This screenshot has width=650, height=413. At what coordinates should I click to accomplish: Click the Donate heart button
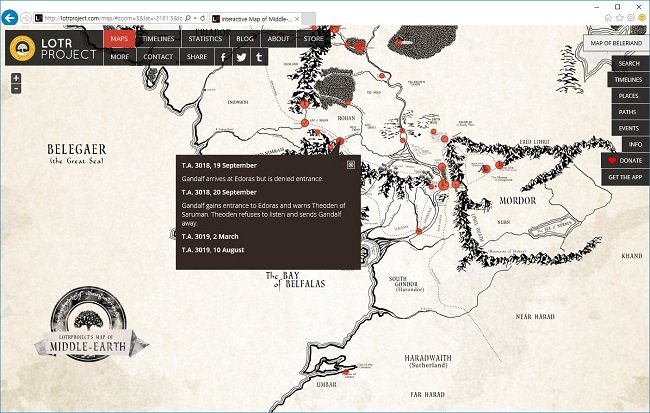[625, 160]
